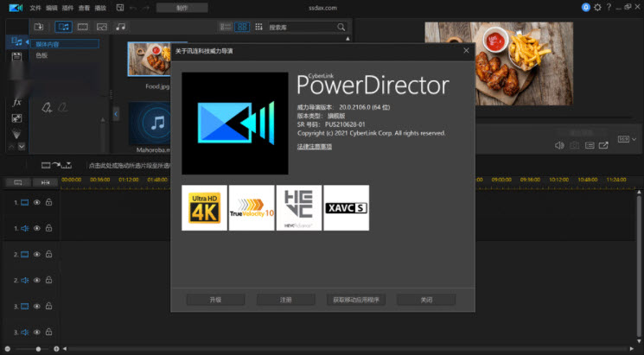Collapse the library explorer panel arrow
This screenshot has width=644, height=355.
(116, 114)
